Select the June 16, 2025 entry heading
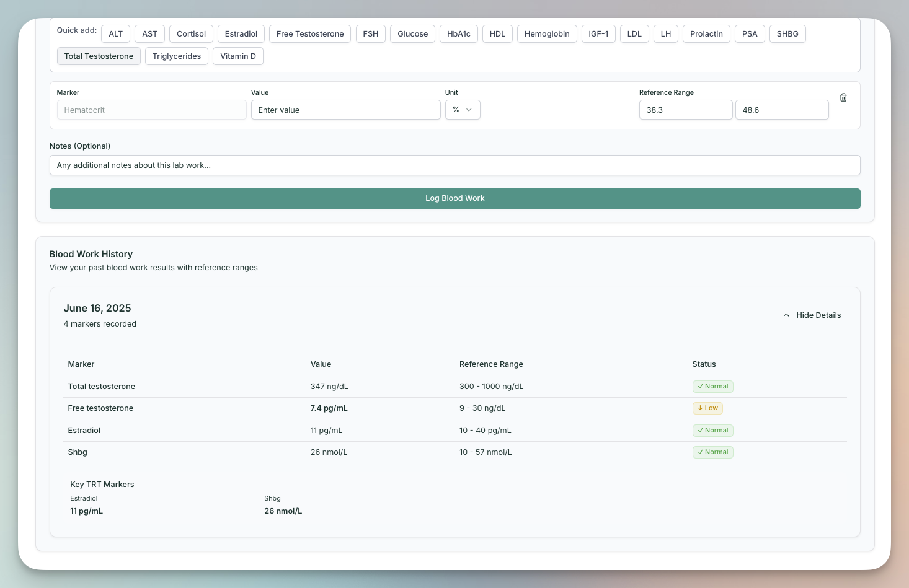Screen dimensions: 909x588 coord(97,308)
